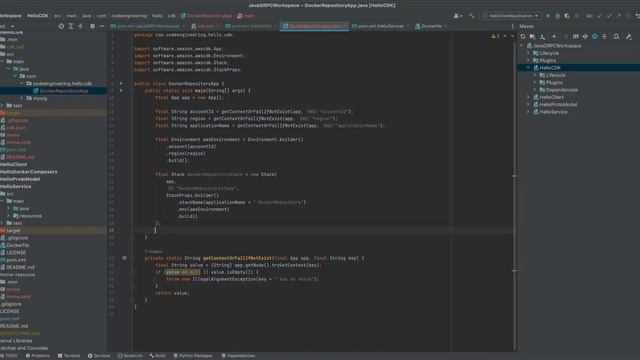Click run gutter icon beside class declaration

[121, 84]
